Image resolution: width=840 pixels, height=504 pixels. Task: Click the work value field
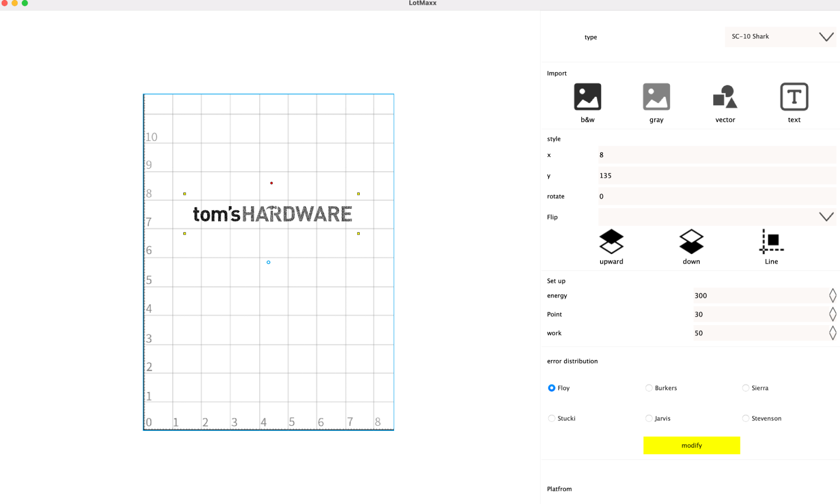[761, 333]
